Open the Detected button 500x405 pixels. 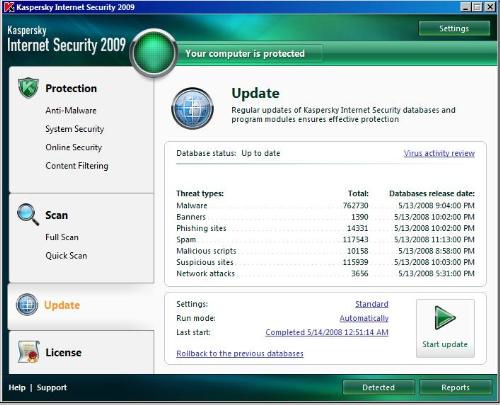click(378, 387)
